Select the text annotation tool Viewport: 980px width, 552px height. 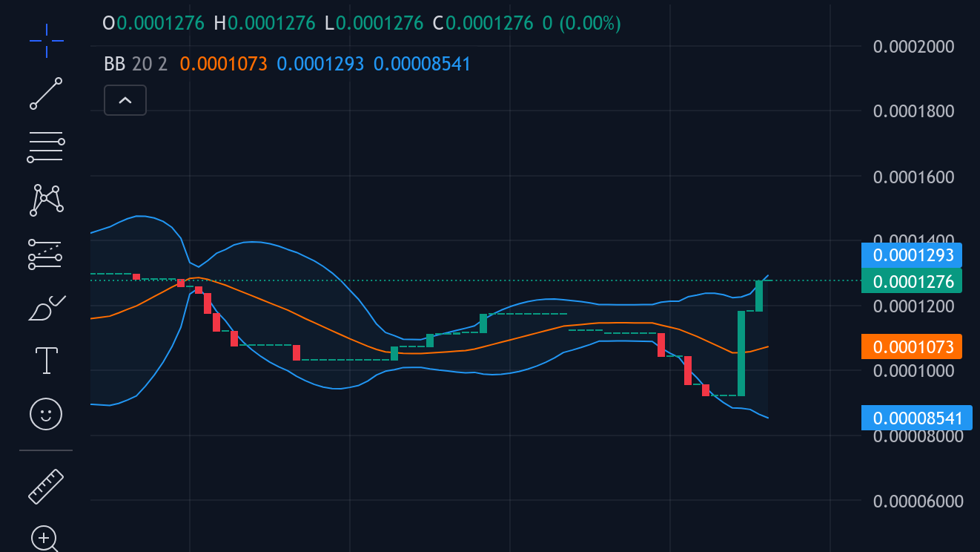(x=47, y=360)
